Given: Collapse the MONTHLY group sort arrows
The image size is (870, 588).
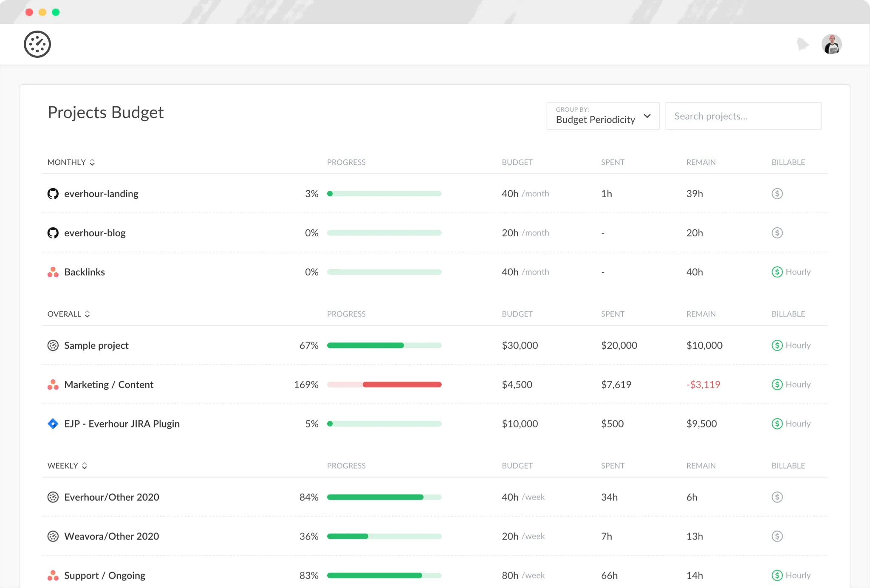Looking at the screenshot, I should tap(92, 162).
